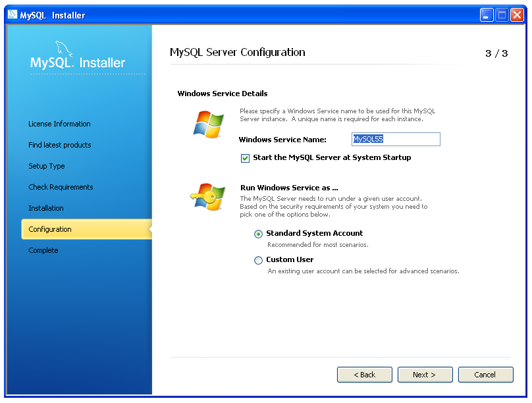Go to the next step with Next >
Viewport: 532px width, 403px height.
(425, 375)
